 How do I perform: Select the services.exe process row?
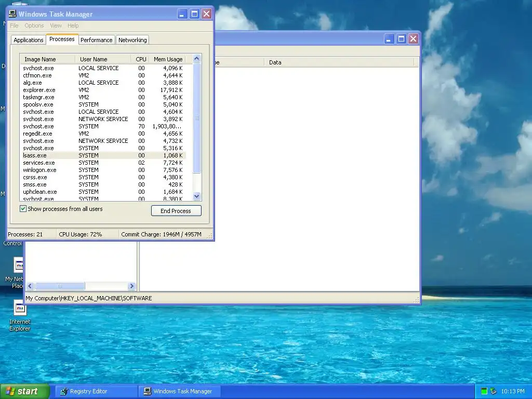point(103,163)
